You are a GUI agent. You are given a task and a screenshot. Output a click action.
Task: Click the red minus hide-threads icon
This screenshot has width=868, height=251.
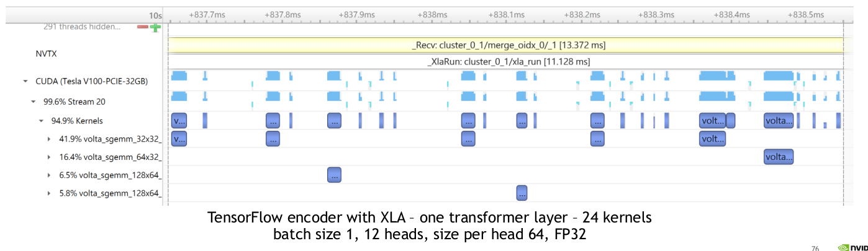point(143,27)
